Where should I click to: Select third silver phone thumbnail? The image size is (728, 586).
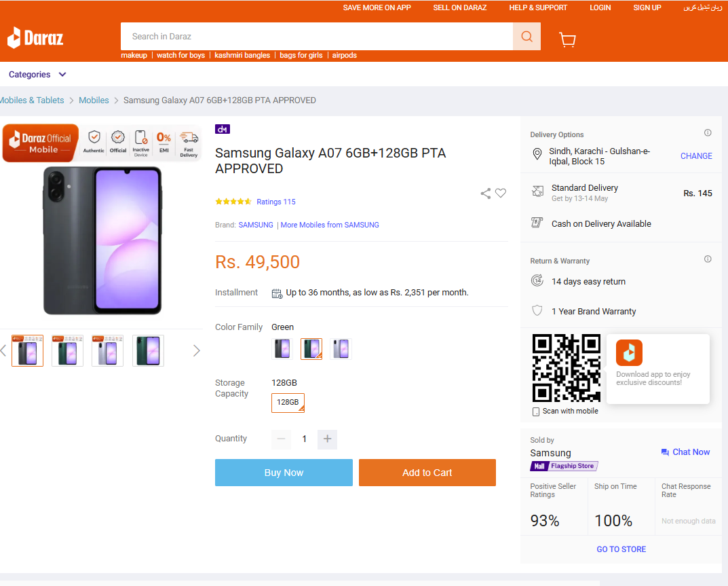click(x=108, y=351)
